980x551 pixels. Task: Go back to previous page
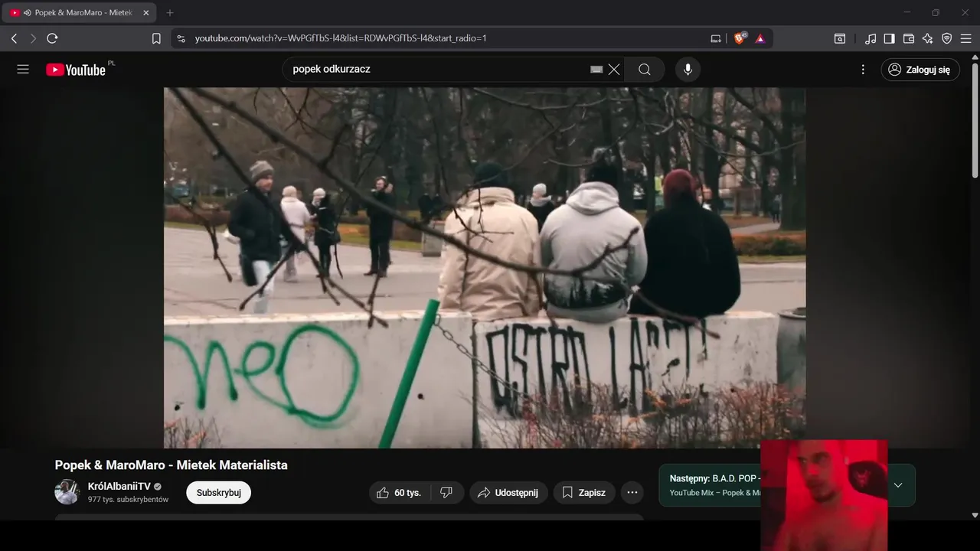(x=14, y=38)
